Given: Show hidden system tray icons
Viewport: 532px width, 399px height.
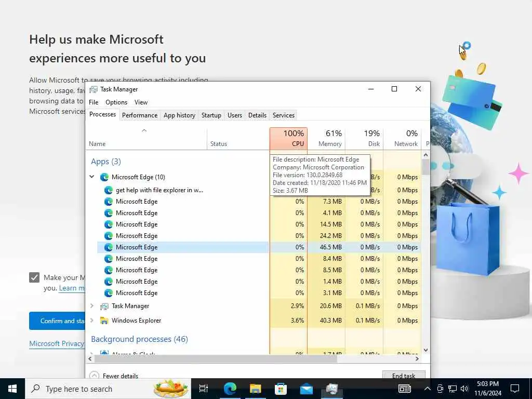Looking at the screenshot, I should (428, 389).
